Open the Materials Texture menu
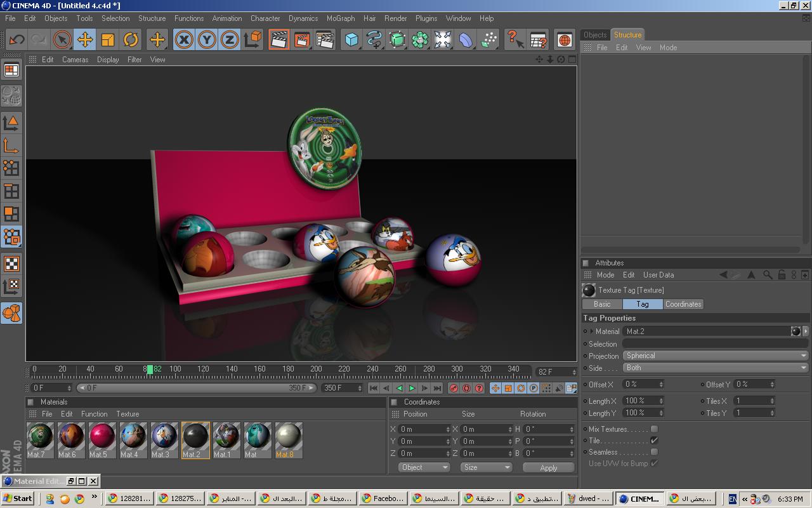This screenshot has width=812, height=508. [127, 414]
